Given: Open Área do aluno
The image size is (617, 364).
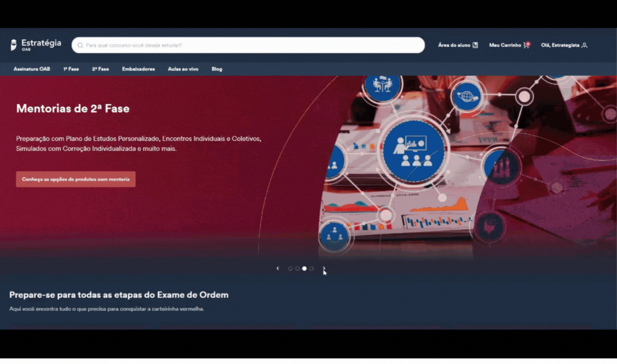Looking at the screenshot, I should pyautogui.click(x=458, y=45).
